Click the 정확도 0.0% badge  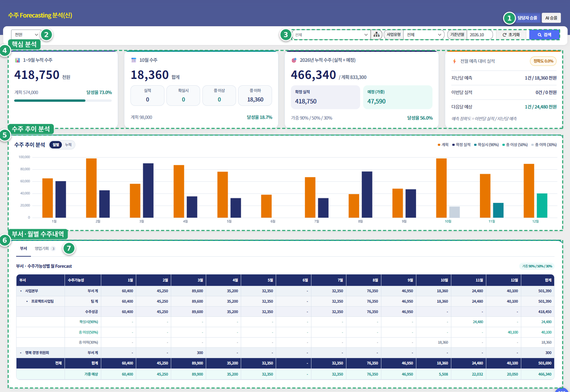[543, 61]
